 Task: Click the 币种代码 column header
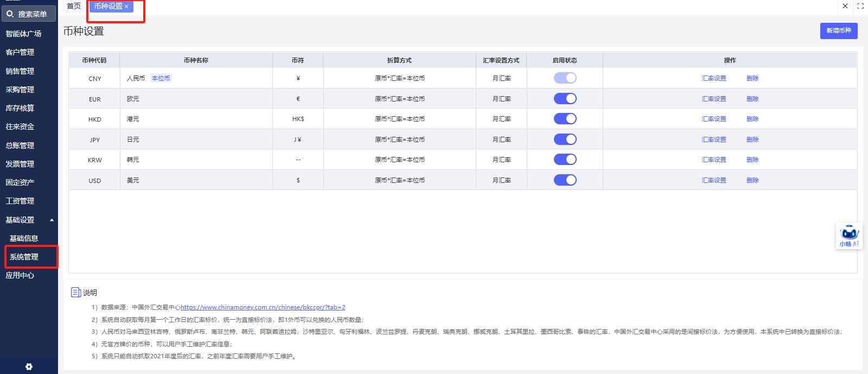pyautogui.click(x=94, y=60)
